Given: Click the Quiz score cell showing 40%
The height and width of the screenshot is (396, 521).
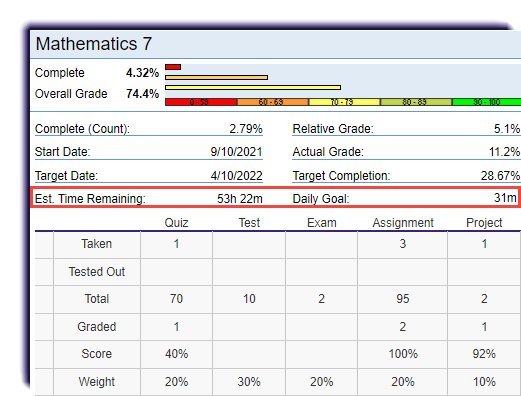Looking at the screenshot, I should coord(176,354).
